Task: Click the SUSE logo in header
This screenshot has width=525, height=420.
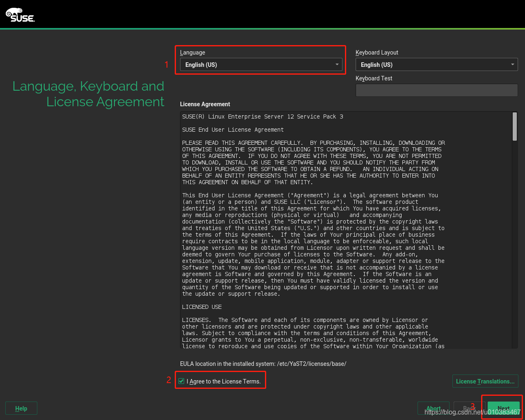Action: 20,15
